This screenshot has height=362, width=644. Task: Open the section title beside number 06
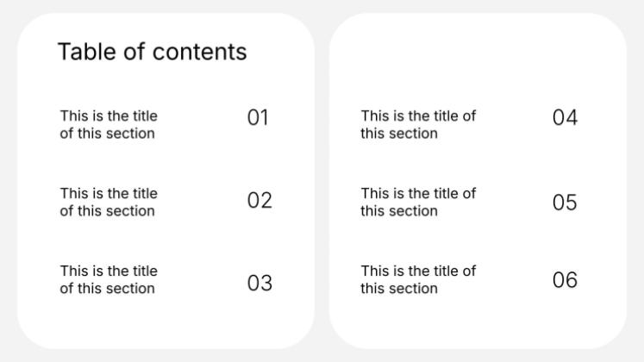pyautogui.click(x=418, y=279)
